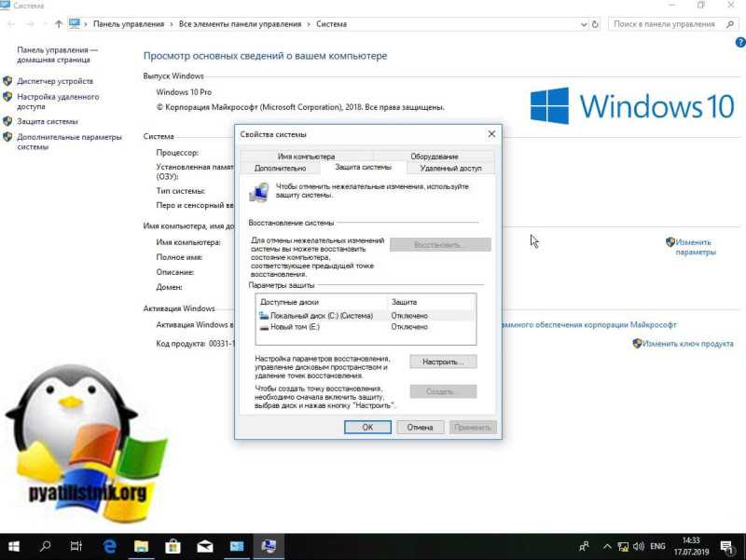
Task: Click the taskbar search magnifier
Action: pyautogui.click(x=45, y=546)
